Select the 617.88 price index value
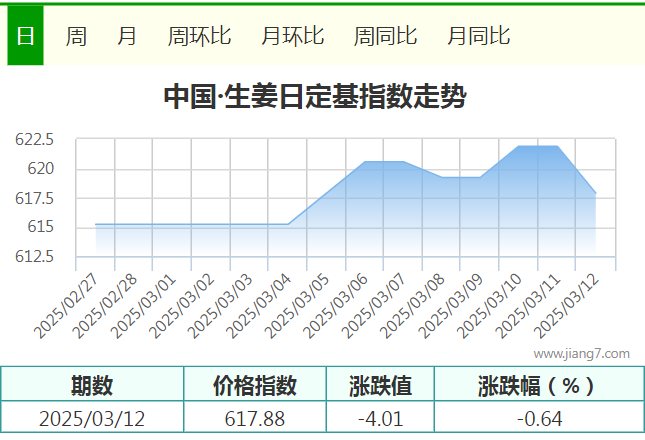 [255, 419]
